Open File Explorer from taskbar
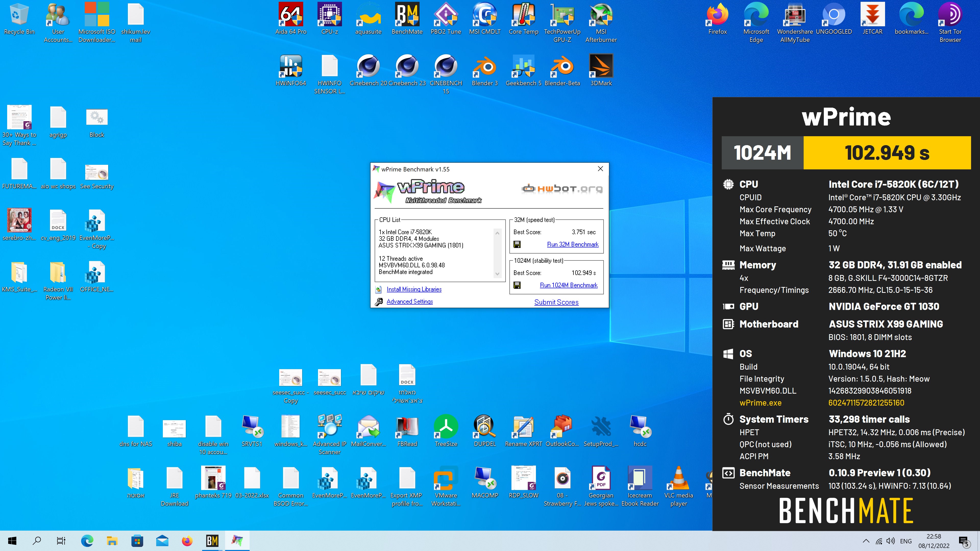The image size is (980, 551). tap(112, 540)
